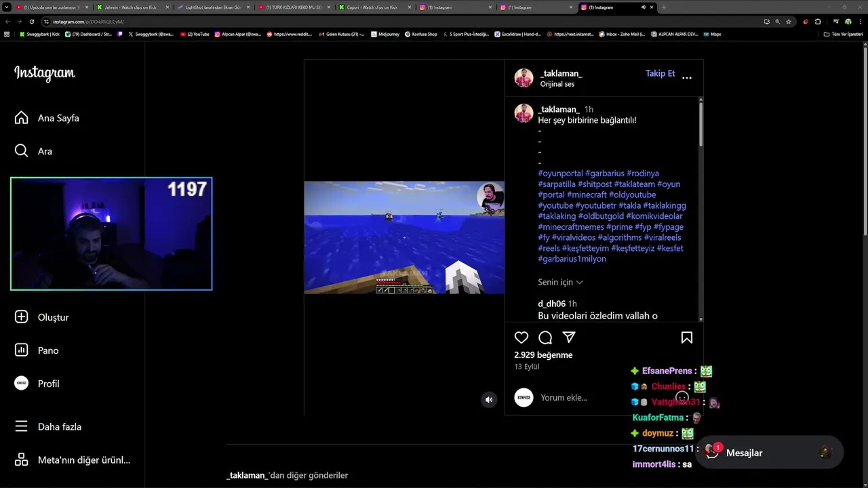Screen dimensions: 868x488
Task: Unmute the video with the speaker button
Action: click(489, 400)
